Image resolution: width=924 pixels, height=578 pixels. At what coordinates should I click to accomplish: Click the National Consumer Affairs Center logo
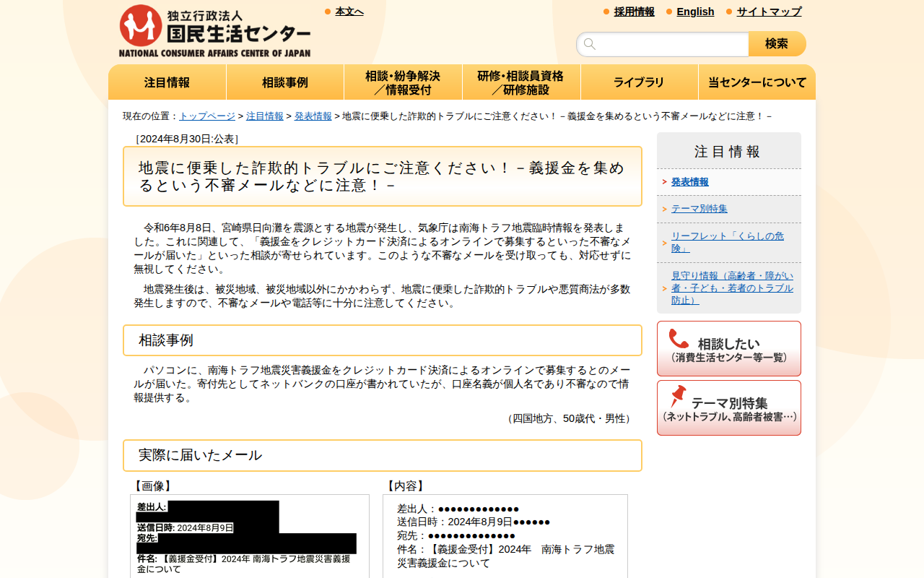click(x=214, y=31)
